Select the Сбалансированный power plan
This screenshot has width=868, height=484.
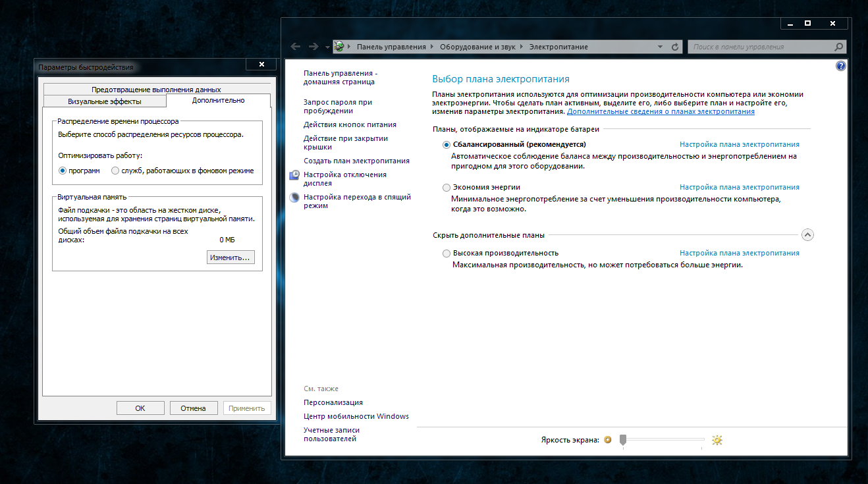(447, 144)
